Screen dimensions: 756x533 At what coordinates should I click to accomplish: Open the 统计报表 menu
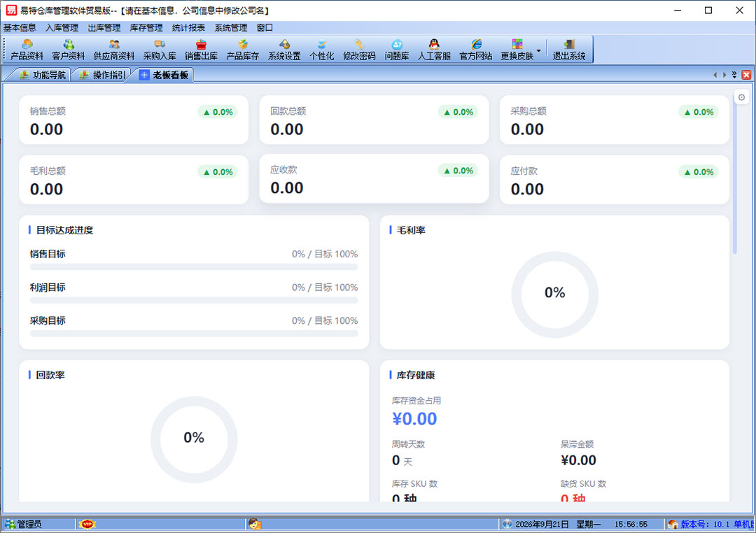point(188,28)
